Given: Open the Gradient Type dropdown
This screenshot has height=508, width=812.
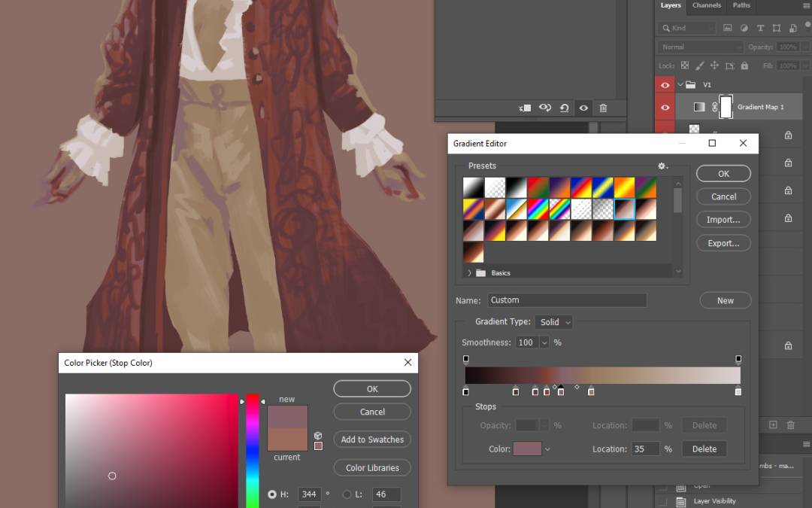Looking at the screenshot, I should pos(555,322).
